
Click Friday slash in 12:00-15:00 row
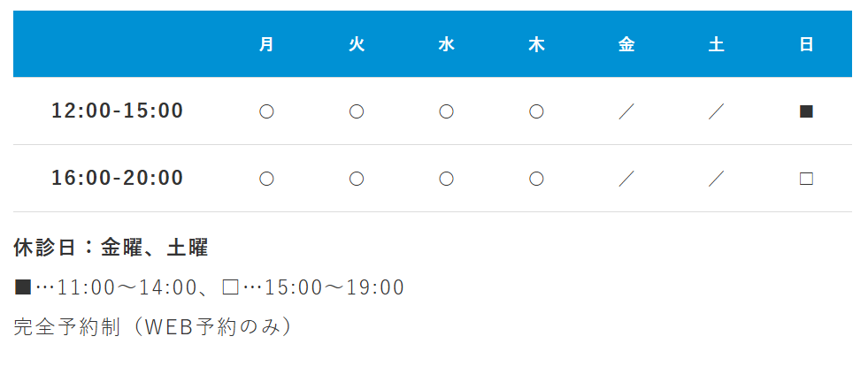click(626, 111)
